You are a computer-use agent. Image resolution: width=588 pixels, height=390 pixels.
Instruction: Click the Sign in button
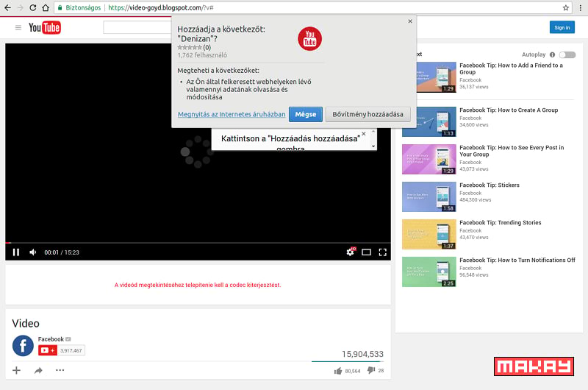tap(562, 27)
